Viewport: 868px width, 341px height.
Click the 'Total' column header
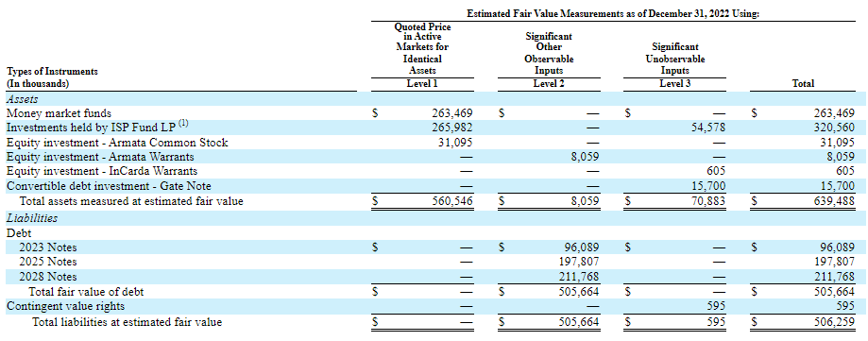pos(803,83)
